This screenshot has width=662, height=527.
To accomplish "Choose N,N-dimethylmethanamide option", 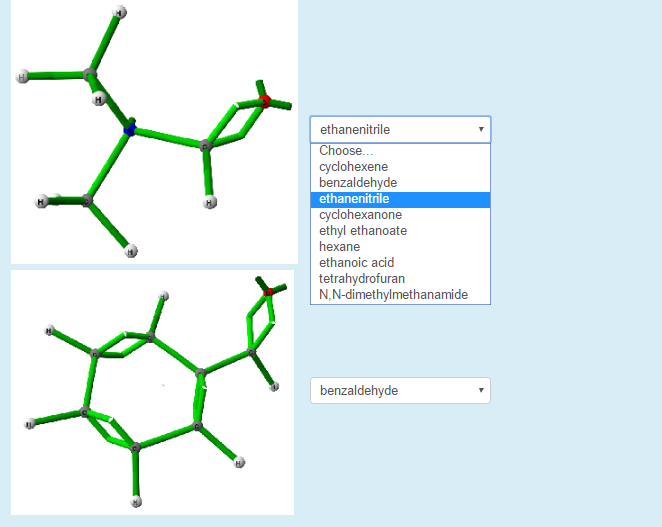I will click(x=400, y=295).
